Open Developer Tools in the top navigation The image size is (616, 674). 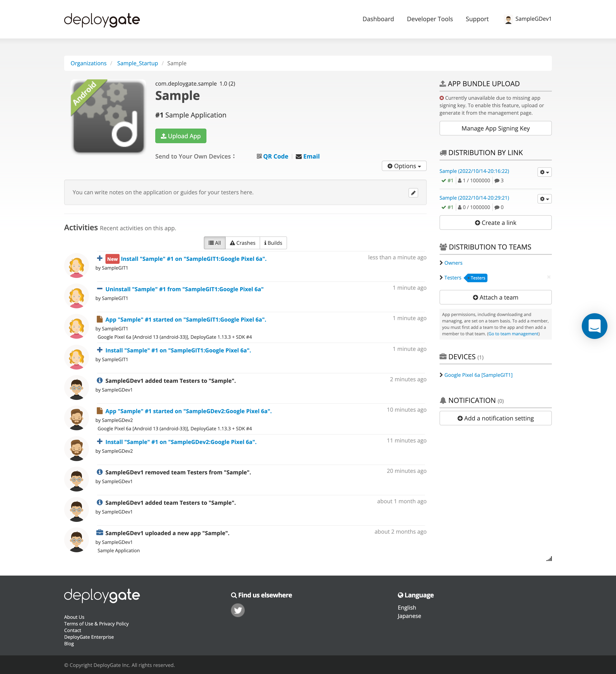[x=429, y=19]
